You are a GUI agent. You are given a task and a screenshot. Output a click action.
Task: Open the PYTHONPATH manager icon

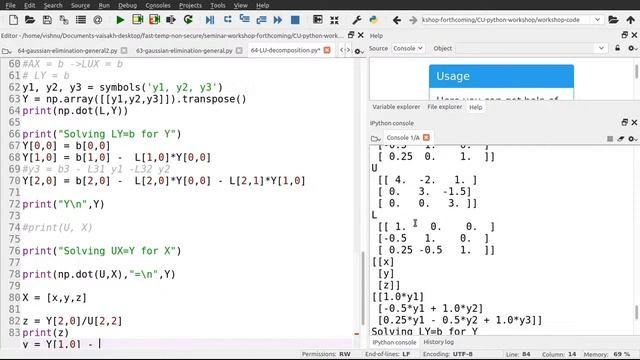point(373,20)
